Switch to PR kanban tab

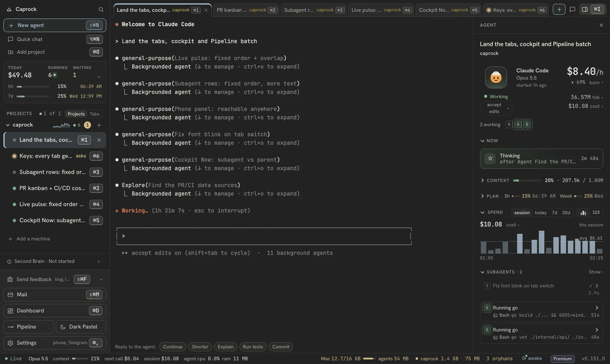246,10
